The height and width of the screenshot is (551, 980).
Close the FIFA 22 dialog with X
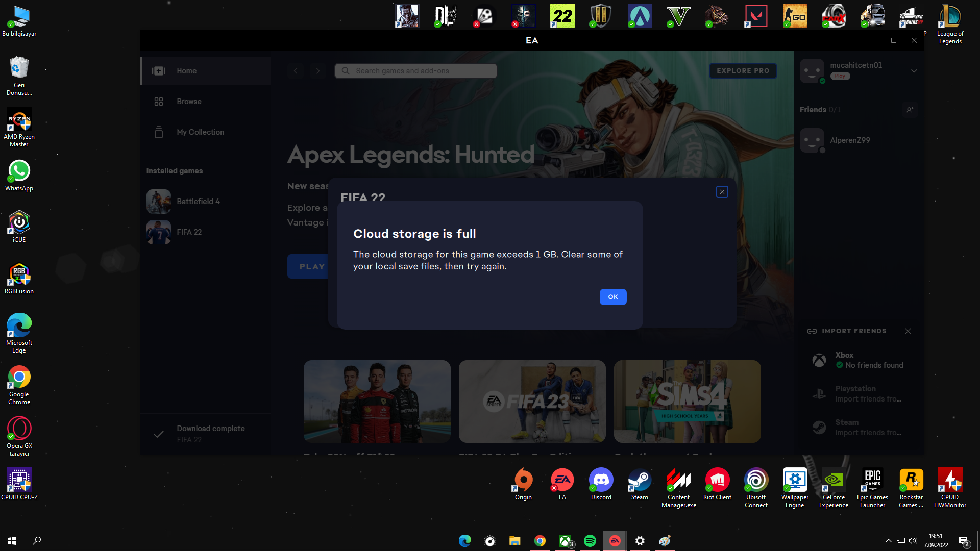[722, 192]
